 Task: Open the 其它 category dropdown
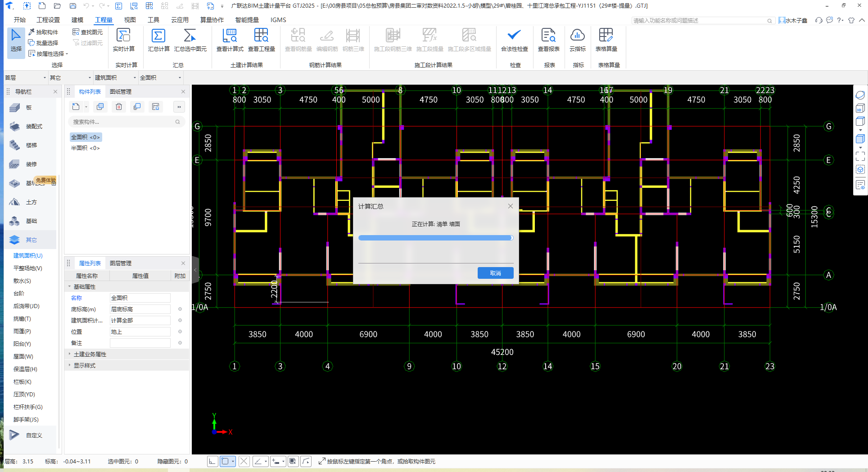[x=70, y=77]
